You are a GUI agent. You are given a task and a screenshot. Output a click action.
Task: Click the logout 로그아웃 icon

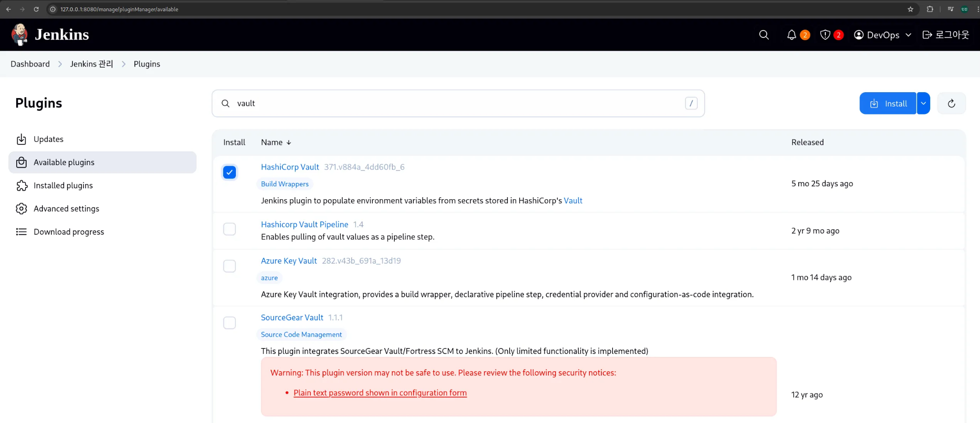[927, 35]
